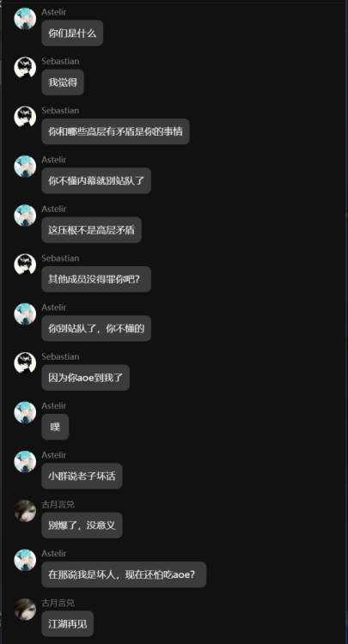Click Astelir's avatar beside '你们是什么'
The width and height of the screenshot is (348, 644).
(x=25, y=19)
